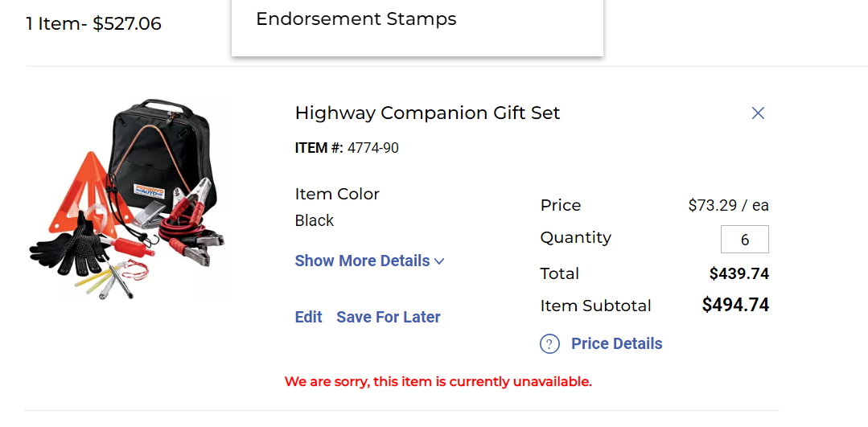
Task: Click the chevron beside Show More Details
Action: (439, 261)
